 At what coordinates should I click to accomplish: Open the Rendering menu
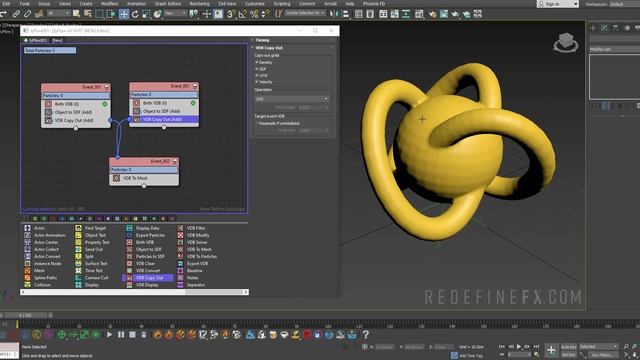pos(199,4)
